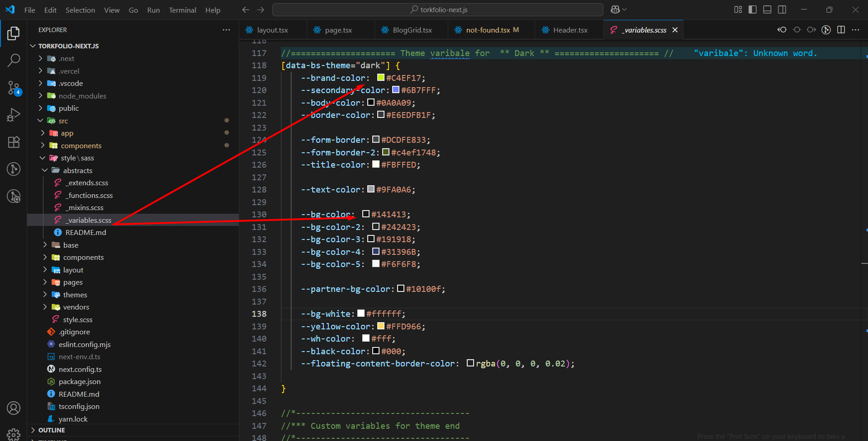Go forward using the right arrow
This screenshot has width=868, height=441.
tap(261, 9)
